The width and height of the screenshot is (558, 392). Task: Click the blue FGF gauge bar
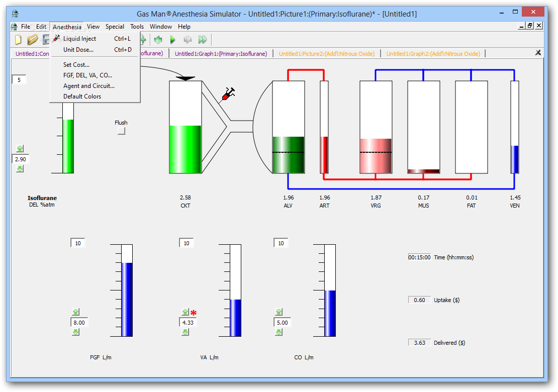click(127, 300)
